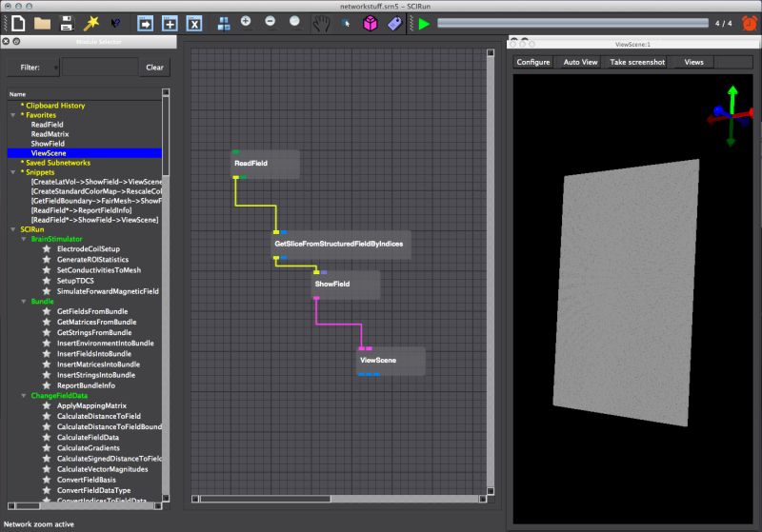Screen dimensions: 762x532
Task: Collapse the SCIRun tree node
Action: tap(13, 229)
